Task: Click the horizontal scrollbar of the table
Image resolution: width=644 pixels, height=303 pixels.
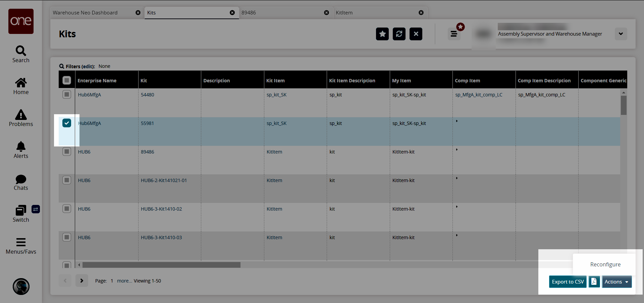Action: point(161,265)
